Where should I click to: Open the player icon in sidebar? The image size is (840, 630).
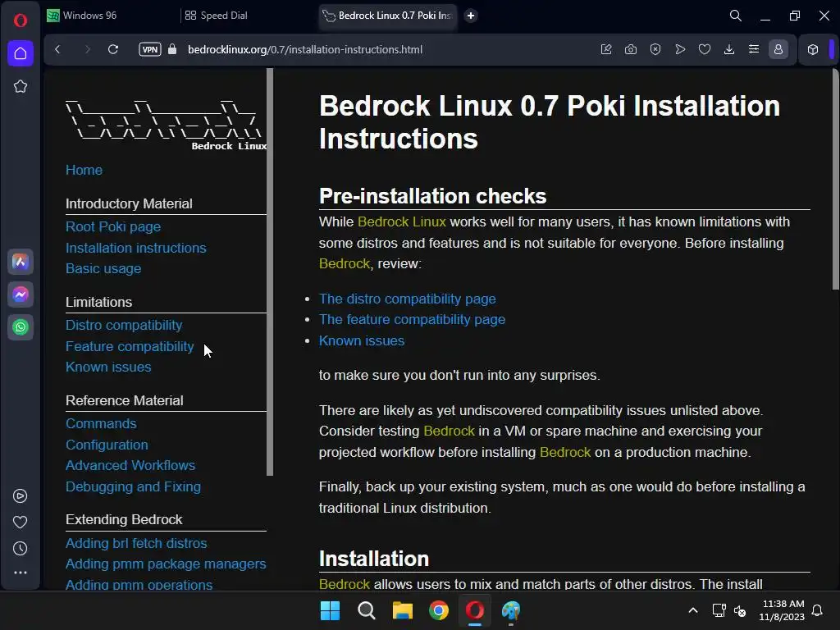pos(21,496)
